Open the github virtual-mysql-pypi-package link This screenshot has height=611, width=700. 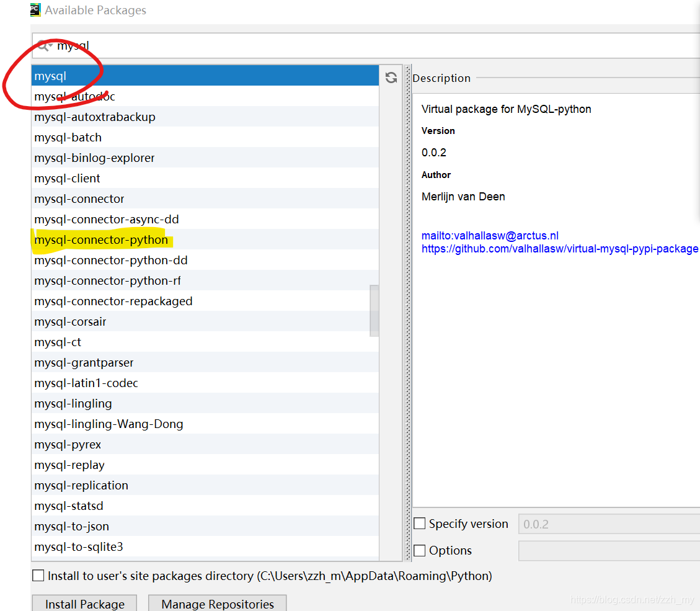(560, 249)
